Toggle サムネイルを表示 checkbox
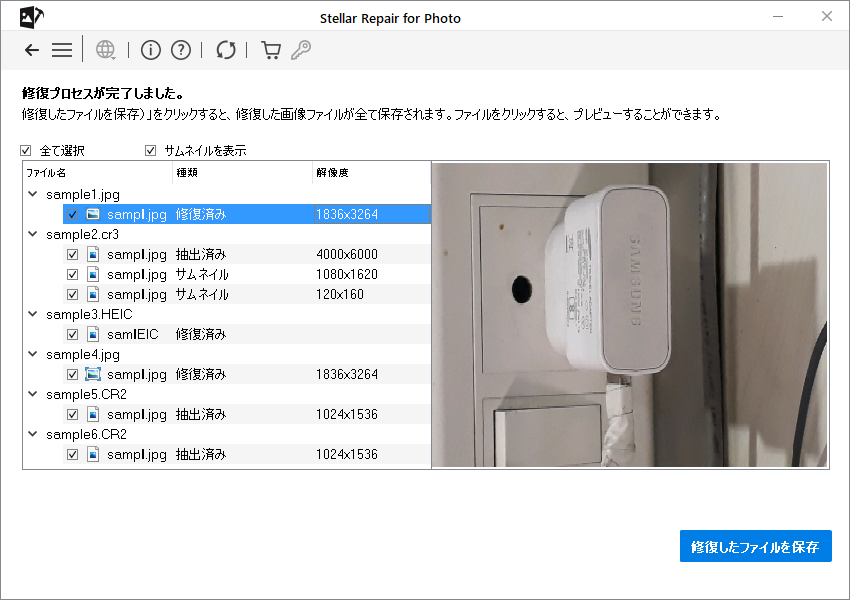 coord(151,150)
